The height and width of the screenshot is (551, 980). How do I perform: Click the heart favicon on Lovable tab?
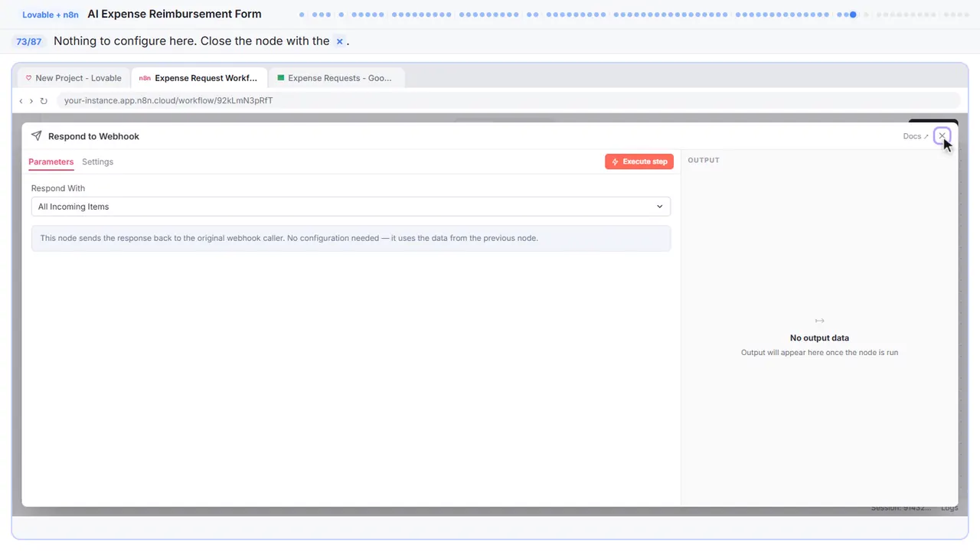29,78
